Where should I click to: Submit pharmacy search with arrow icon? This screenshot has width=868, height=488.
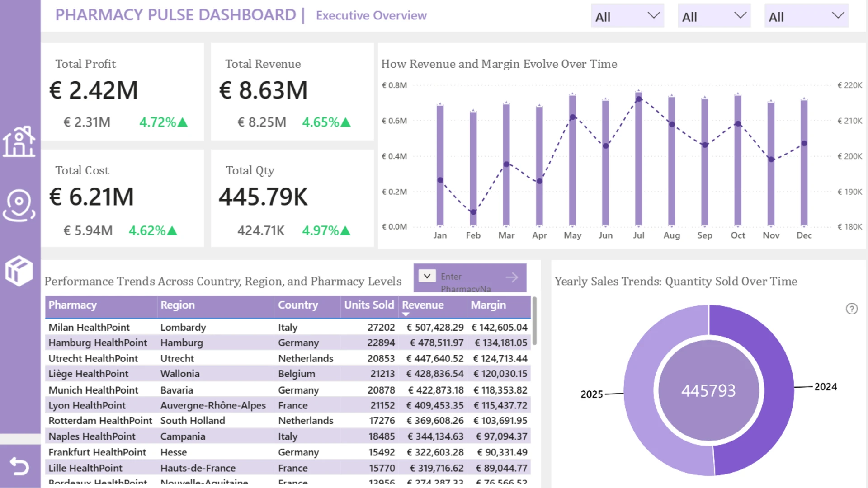[512, 277]
